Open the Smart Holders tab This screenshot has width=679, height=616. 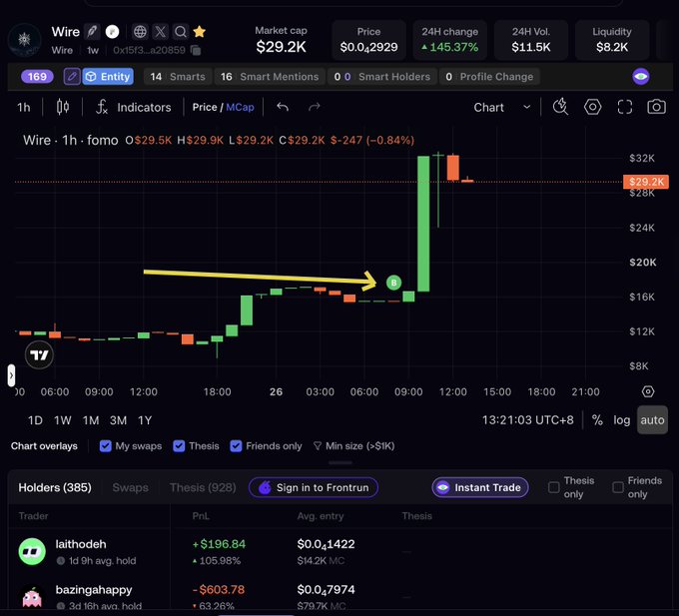[x=381, y=77]
